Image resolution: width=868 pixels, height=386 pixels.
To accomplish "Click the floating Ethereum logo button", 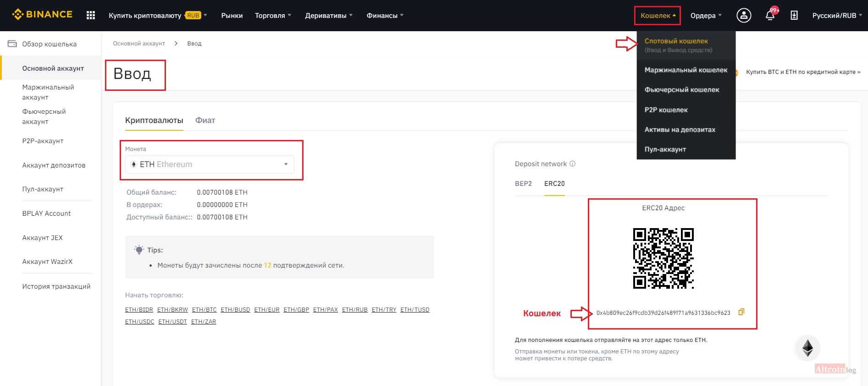I will pyautogui.click(x=807, y=348).
